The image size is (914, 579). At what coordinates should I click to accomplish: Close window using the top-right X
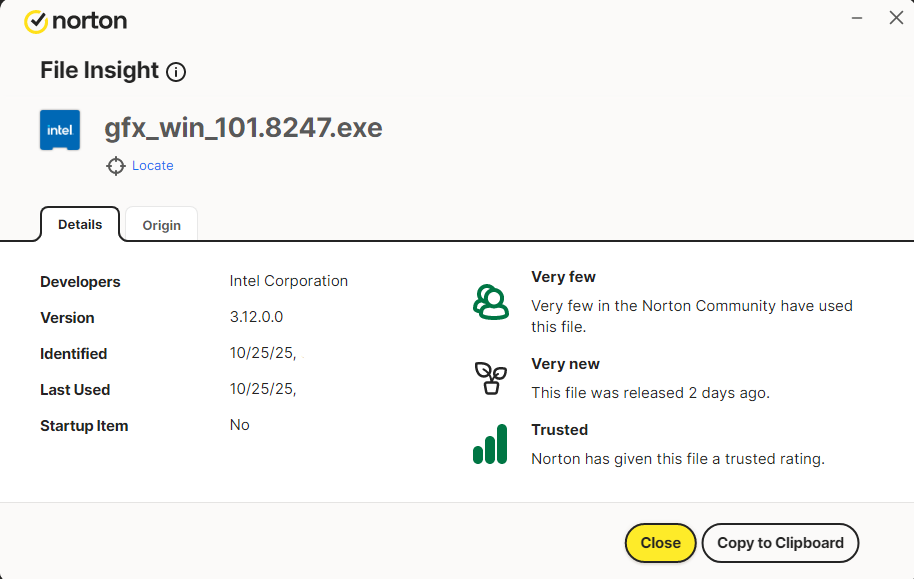pos(896,18)
